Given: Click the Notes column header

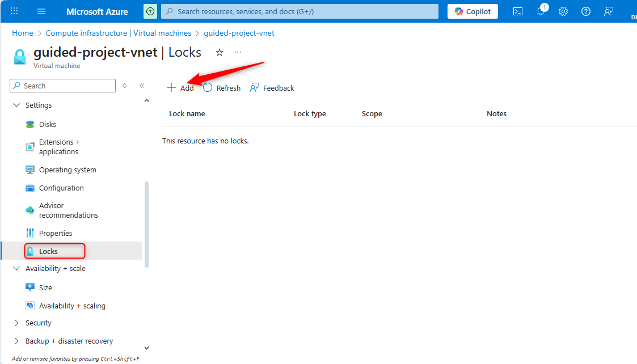Looking at the screenshot, I should pos(496,114).
